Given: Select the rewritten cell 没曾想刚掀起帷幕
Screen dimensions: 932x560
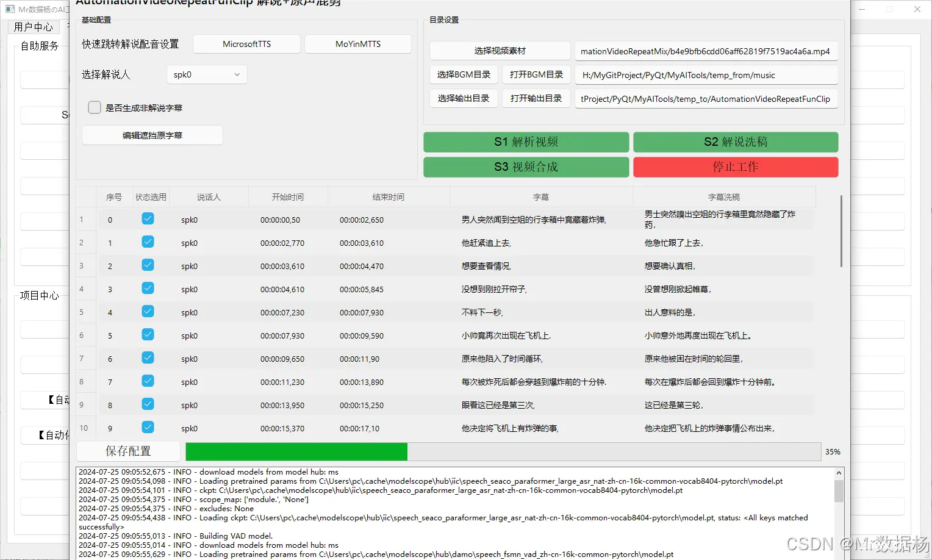Looking at the screenshot, I should coord(724,289).
